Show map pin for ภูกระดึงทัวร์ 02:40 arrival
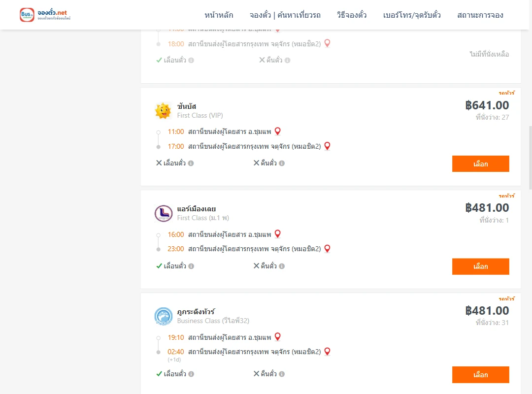This screenshot has width=532, height=394. pyautogui.click(x=328, y=352)
